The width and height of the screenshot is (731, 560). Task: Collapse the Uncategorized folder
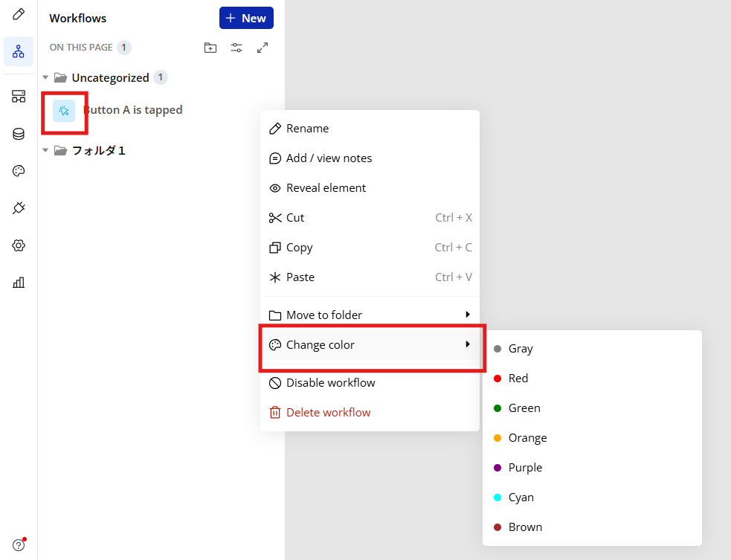(45, 77)
